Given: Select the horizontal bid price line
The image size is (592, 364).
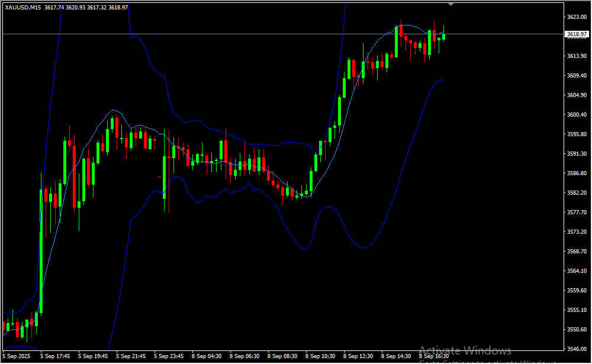Looking at the screenshot, I should (237, 34).
